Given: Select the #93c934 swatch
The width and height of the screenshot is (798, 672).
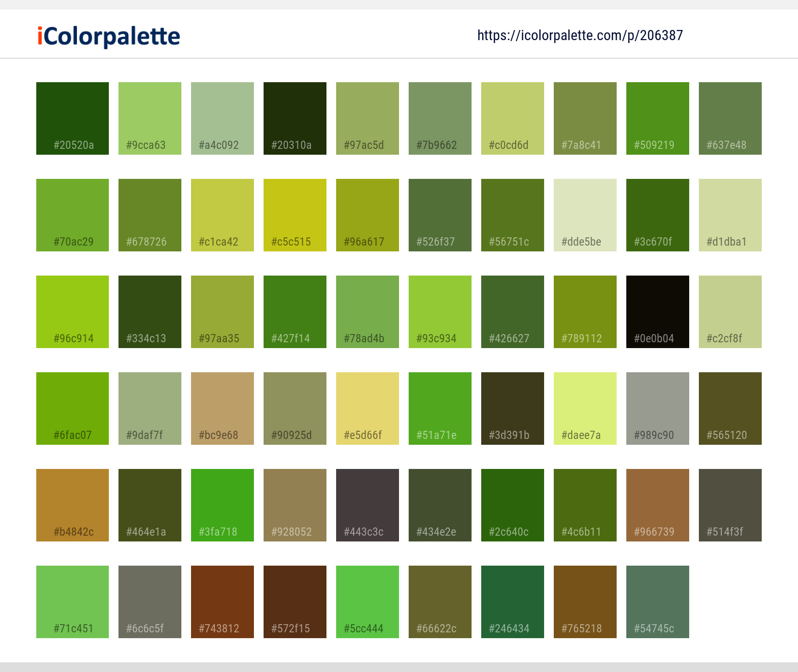Looking at the screenshot, I should pos(440,312).
